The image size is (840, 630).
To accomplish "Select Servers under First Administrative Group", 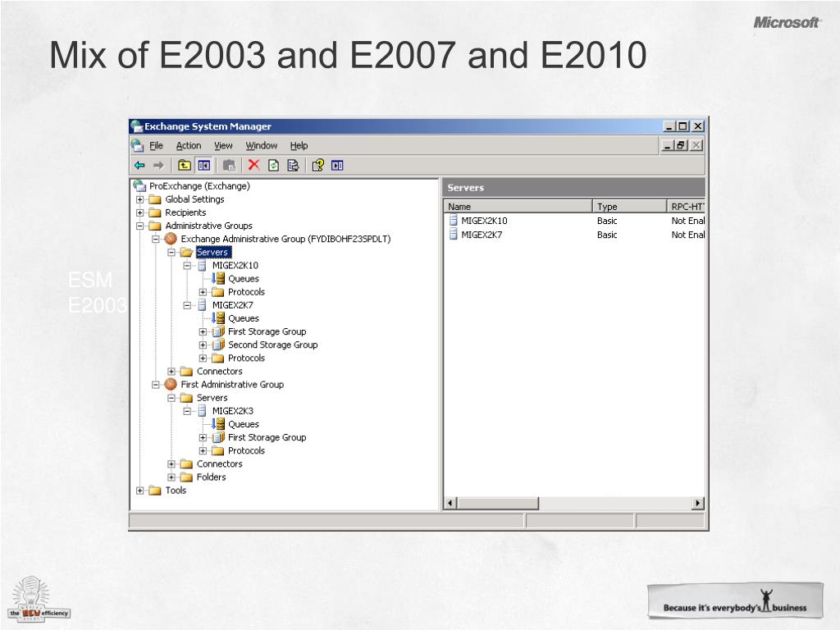I will (x=212, y=398).
